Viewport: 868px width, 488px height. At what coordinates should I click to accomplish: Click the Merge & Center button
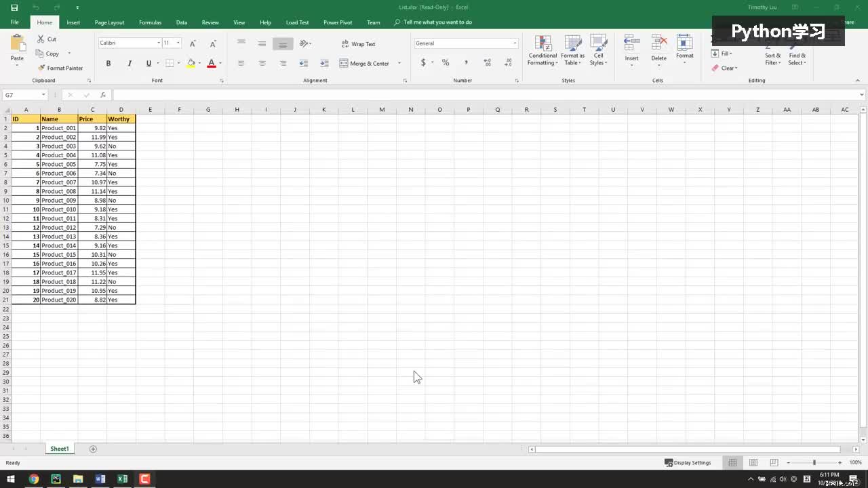(x=364, y=63)
